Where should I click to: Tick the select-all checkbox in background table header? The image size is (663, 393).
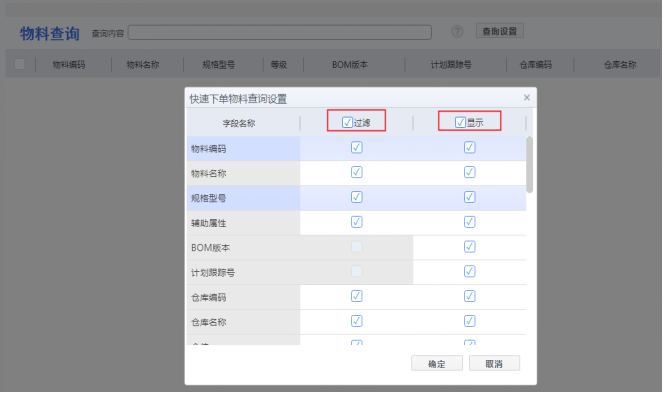pos(19,64)
